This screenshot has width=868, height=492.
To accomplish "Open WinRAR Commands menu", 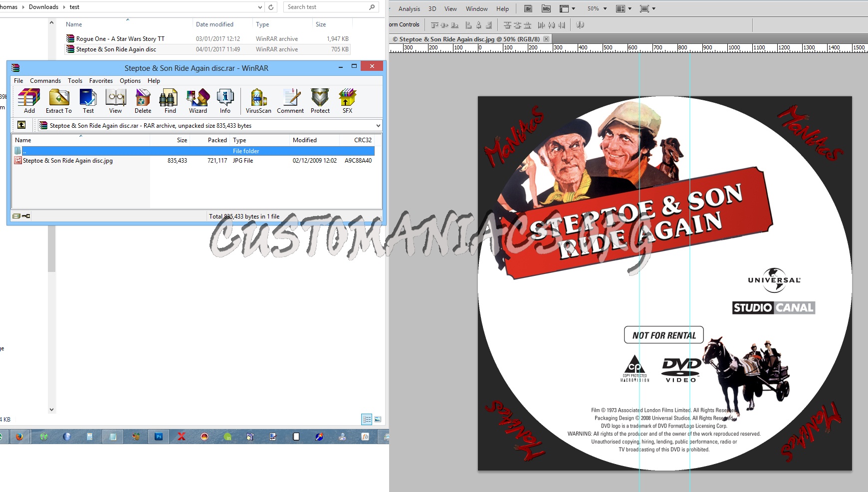I will (45, 81).
